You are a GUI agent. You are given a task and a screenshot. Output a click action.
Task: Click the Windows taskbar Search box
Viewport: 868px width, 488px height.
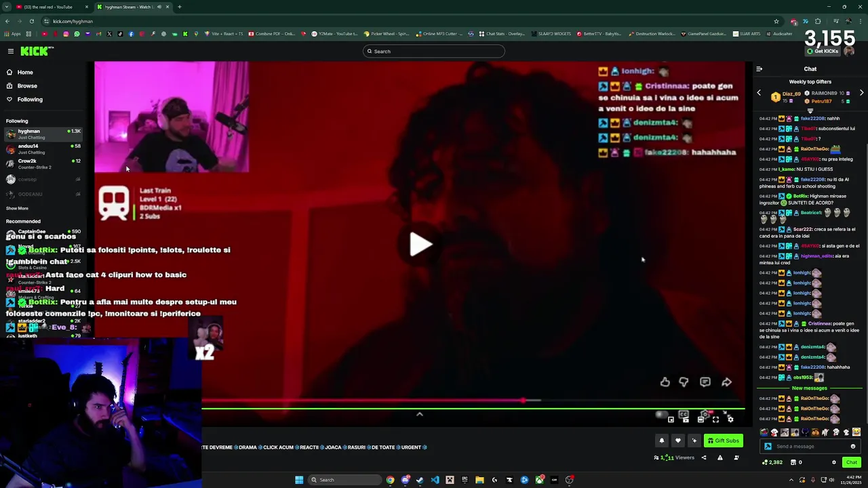pyautogui.click(x=344, y=480)
